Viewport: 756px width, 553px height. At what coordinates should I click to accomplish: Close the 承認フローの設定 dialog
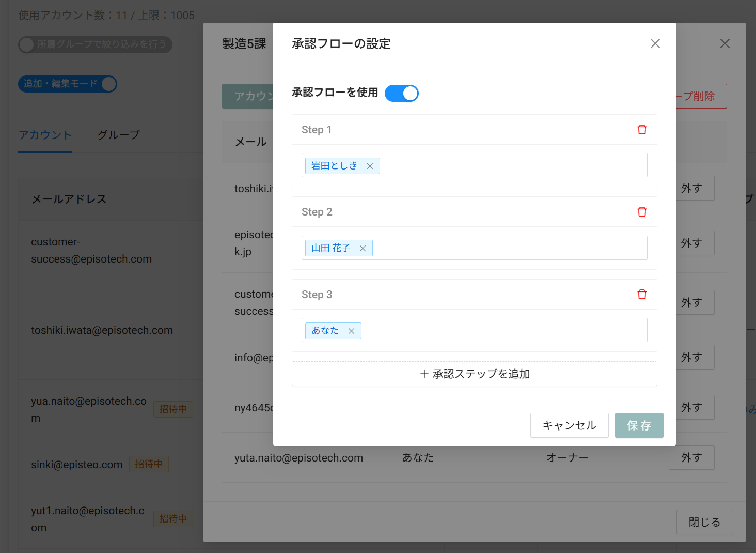[x=655, y=44]
